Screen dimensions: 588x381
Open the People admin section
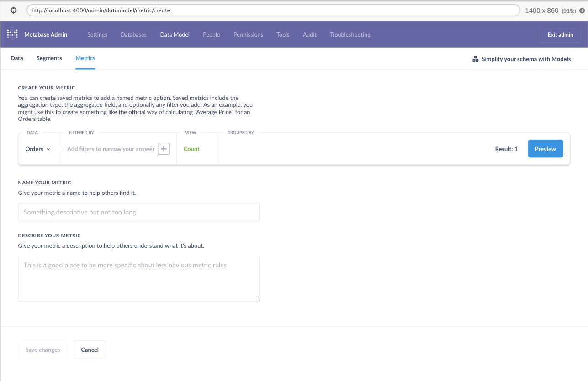pos(211,34)
